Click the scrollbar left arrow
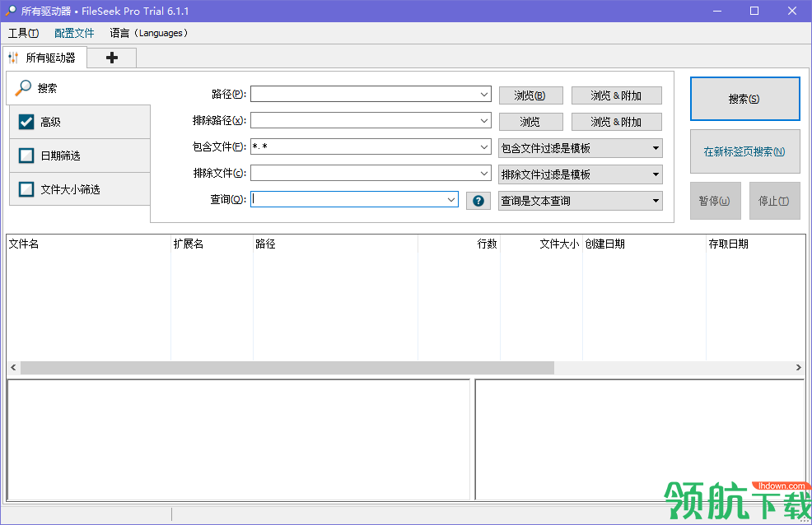812x525 pixels. coord(13,368)
